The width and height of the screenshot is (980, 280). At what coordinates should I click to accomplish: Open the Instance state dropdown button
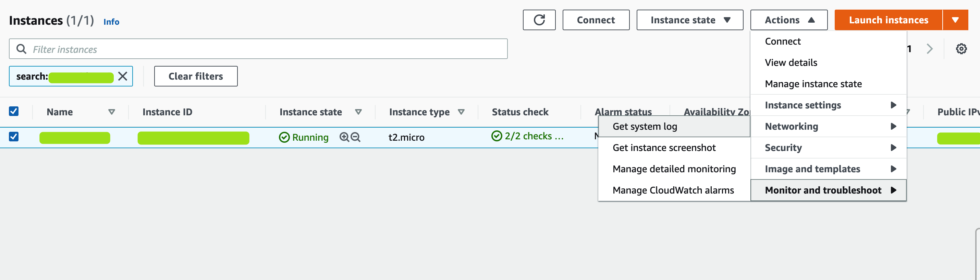(689, 20)
